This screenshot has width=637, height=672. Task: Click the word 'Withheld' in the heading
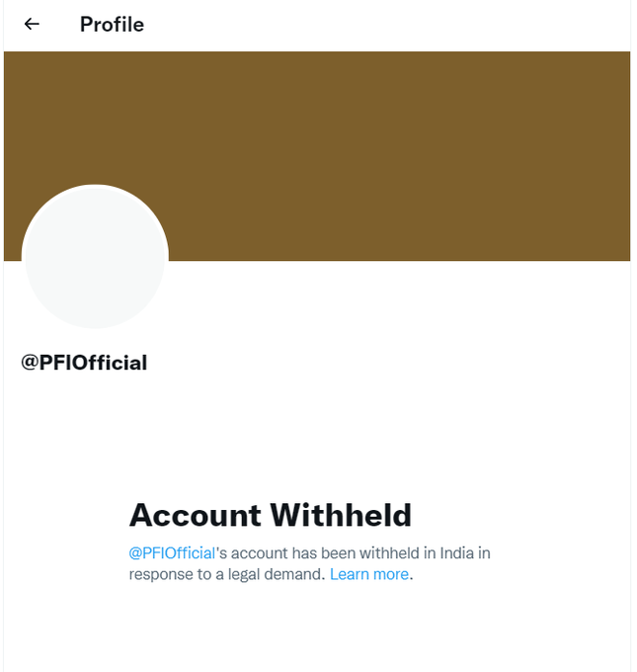pos(341,515)
